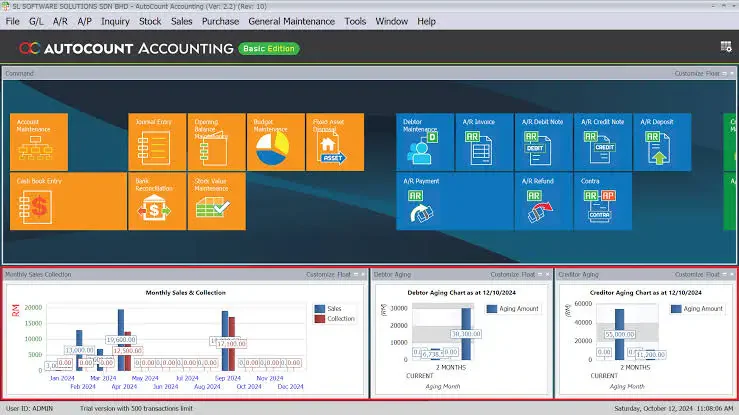Open the Cash Book Entry tile
The height and width of the screenshot is (415, 739).
pos(68,201)
